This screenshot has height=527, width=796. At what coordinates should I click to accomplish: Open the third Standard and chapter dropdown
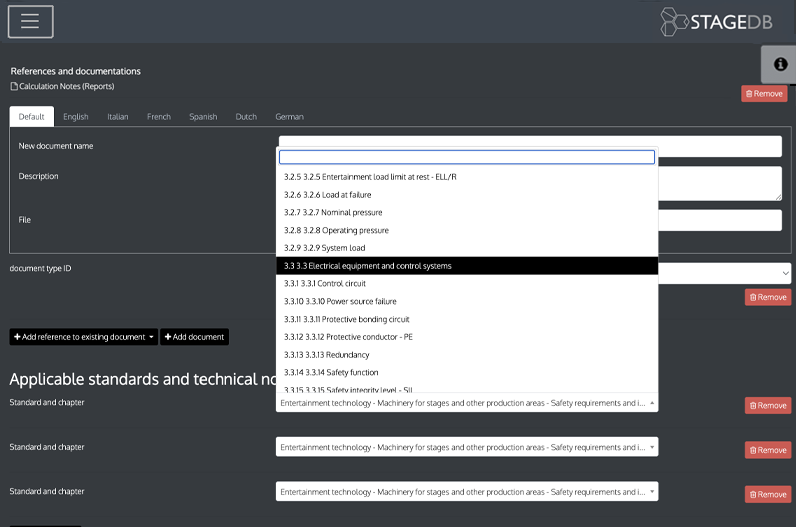466,491
